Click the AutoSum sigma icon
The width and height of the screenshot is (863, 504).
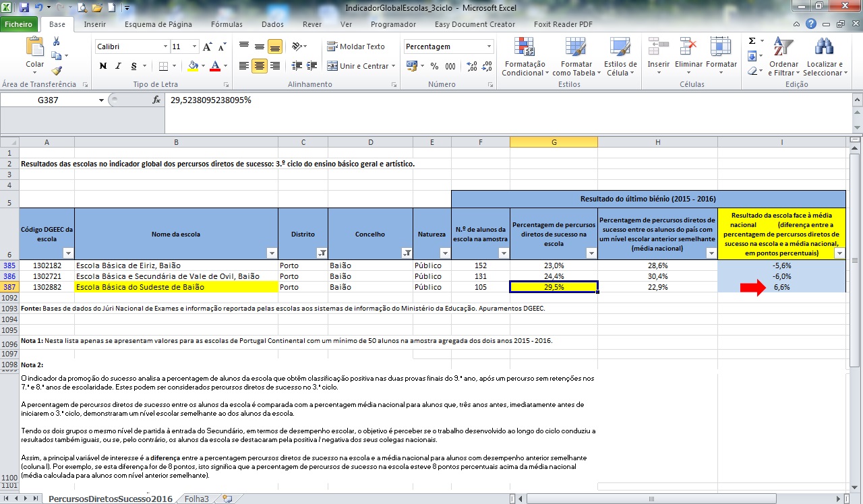click(x=752, y=41)
